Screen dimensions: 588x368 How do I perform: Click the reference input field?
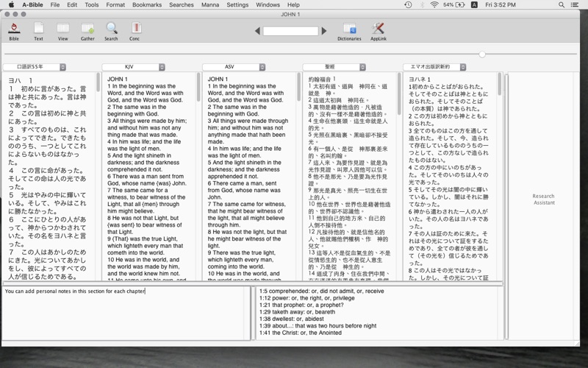point(290,31)
